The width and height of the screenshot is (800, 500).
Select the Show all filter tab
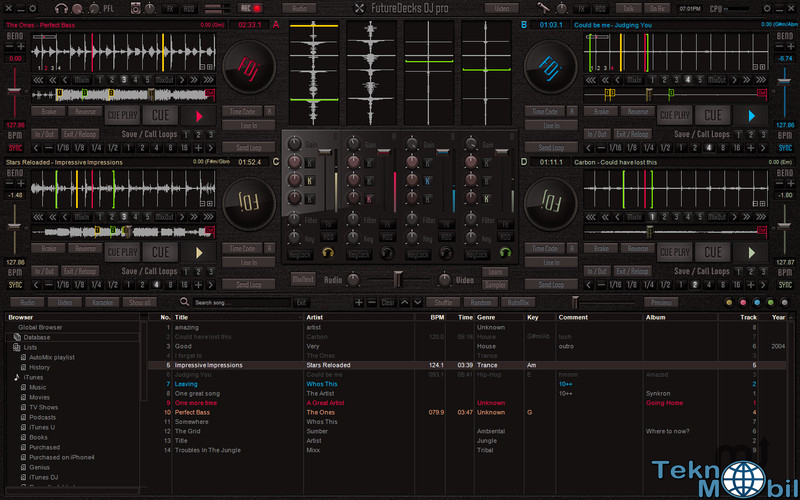pyautogui.click(x=140, y=303)
